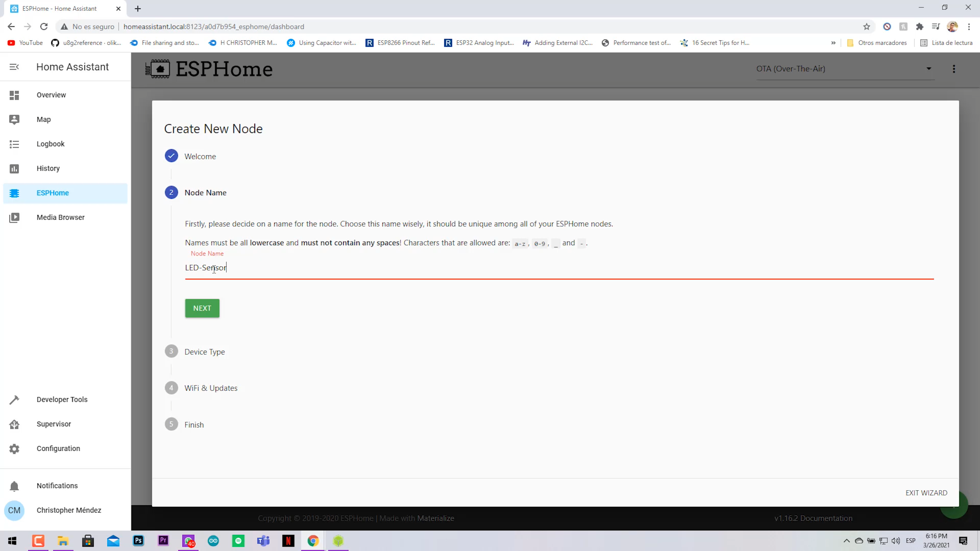Expand hidden system tray icons
This screenshot has width=980, height=551.
point(846,541)
